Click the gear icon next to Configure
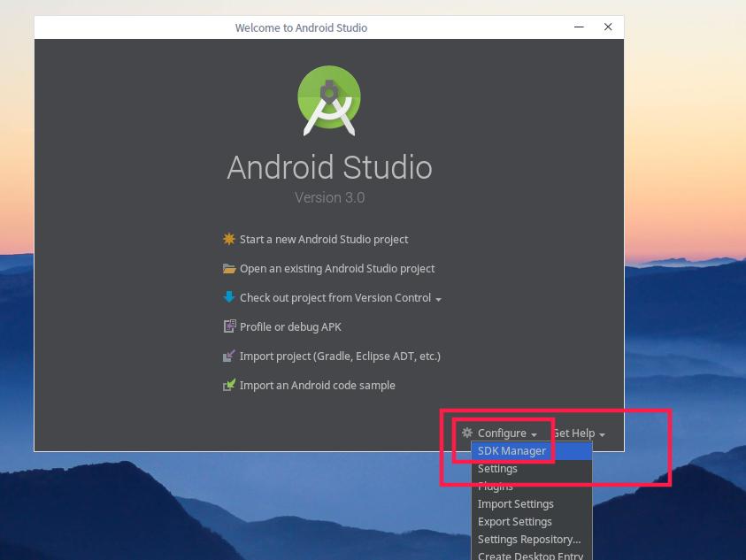Screen dimensions: 746x560 (x=467, y=433)
